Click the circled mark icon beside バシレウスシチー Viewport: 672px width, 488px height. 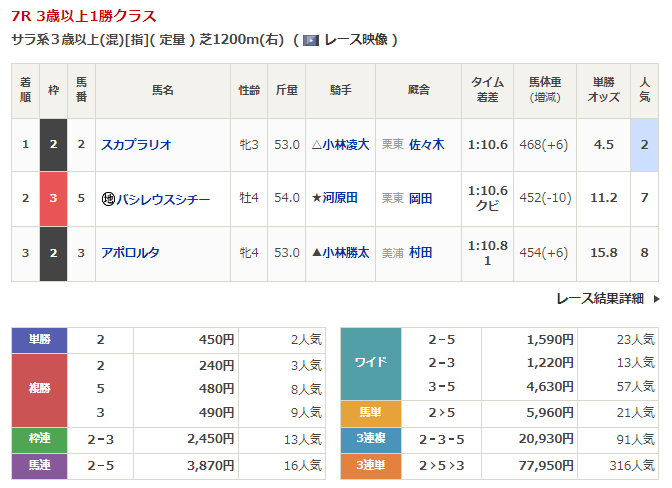[x=108, y=199]
